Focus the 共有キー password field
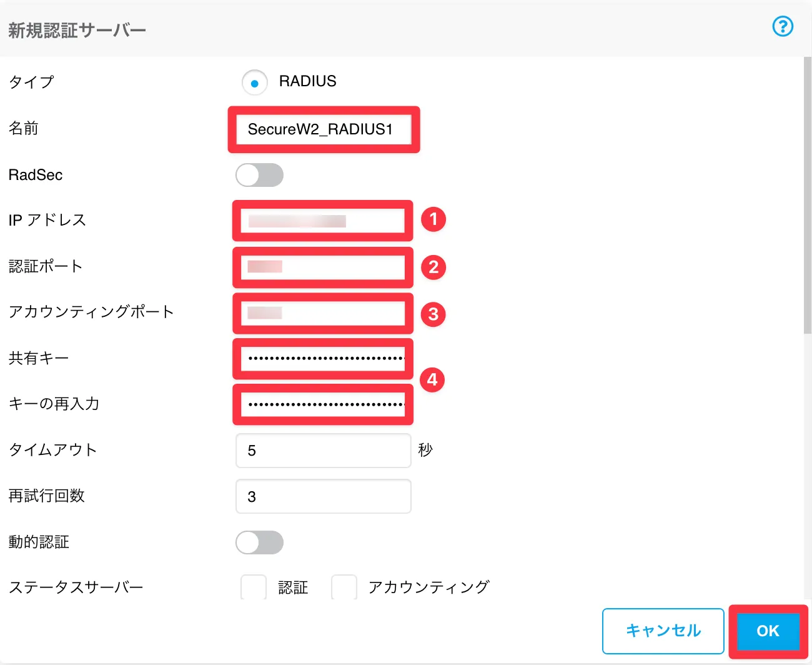812x665 pixels. point(323,359)
